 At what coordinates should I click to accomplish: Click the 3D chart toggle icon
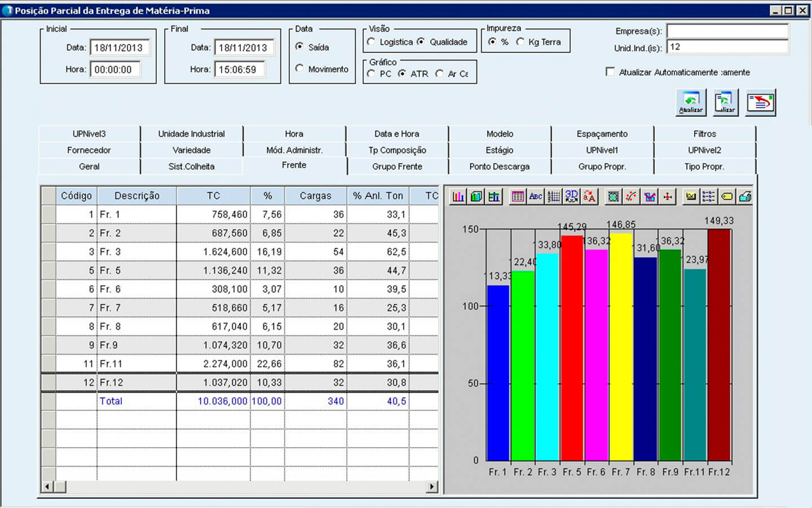pos(571,196)
